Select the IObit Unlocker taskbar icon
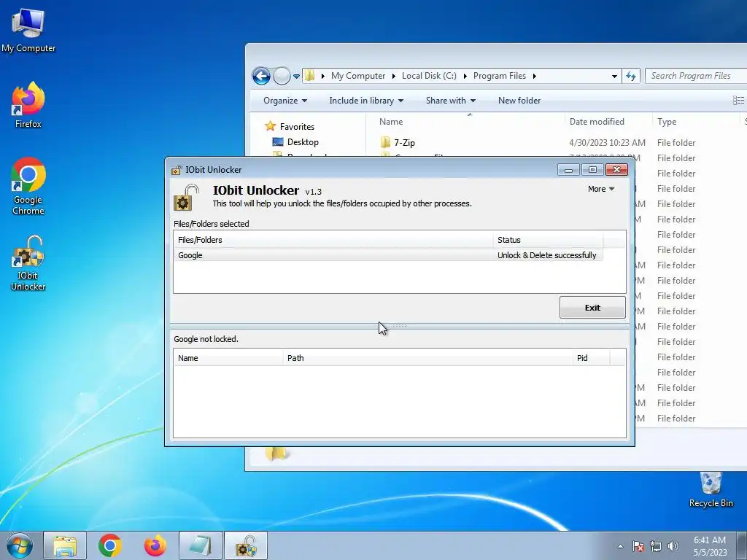 246,545
